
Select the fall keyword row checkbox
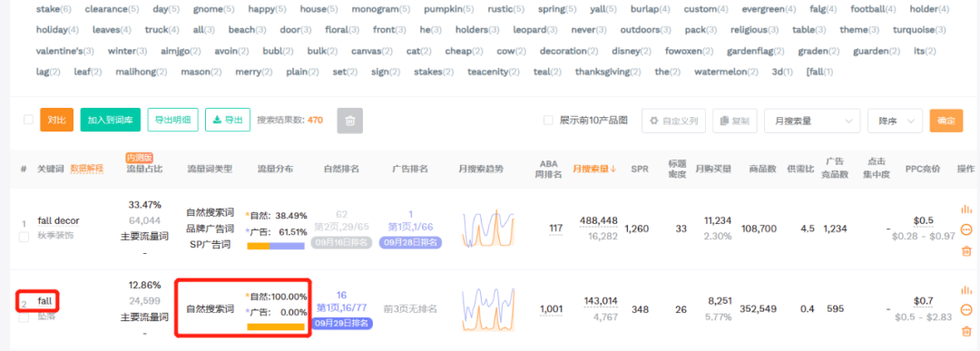point(24,317)
